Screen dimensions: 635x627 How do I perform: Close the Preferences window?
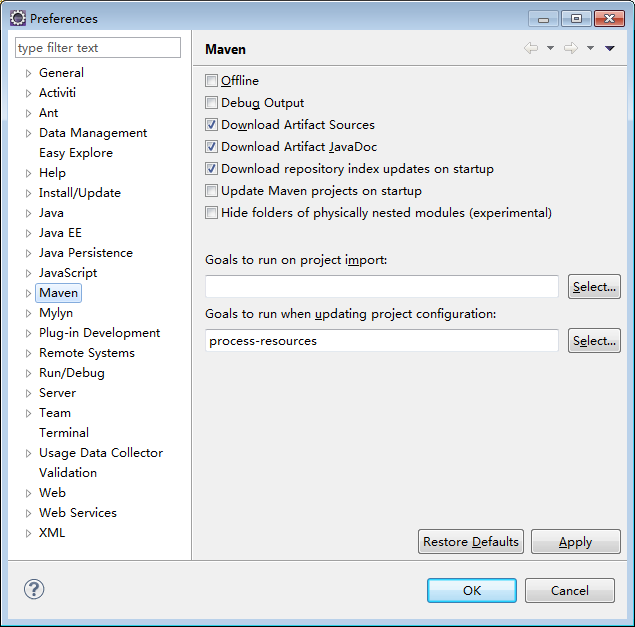tap(609, 19)
